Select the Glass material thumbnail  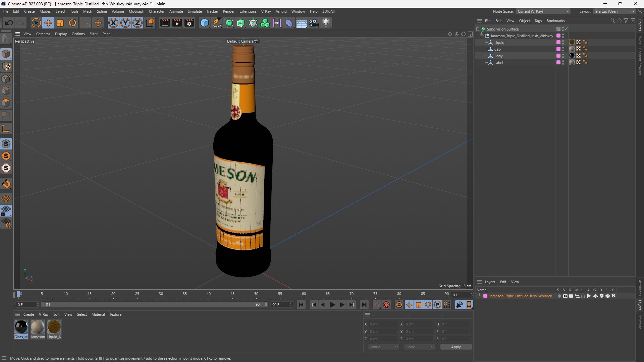[x=21, y=327]
